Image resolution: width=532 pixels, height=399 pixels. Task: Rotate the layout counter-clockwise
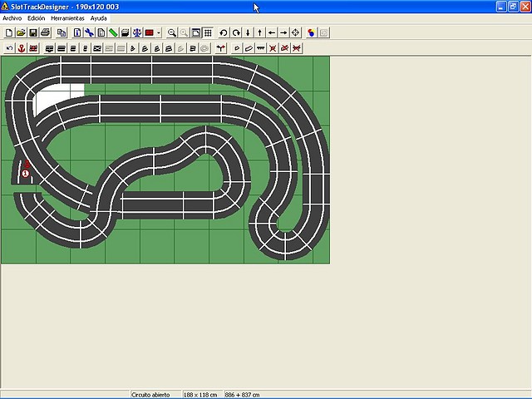224,32
